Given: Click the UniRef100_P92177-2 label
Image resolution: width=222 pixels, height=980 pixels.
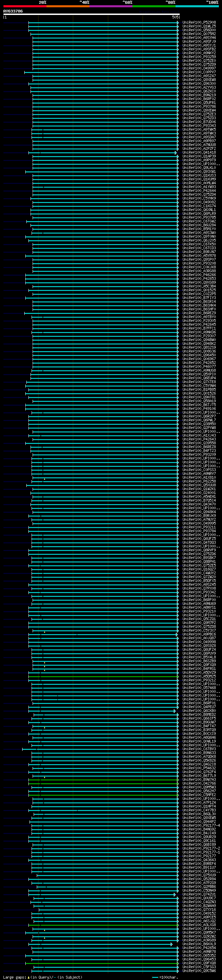Looking at the screenshot, I should point(201,848).
